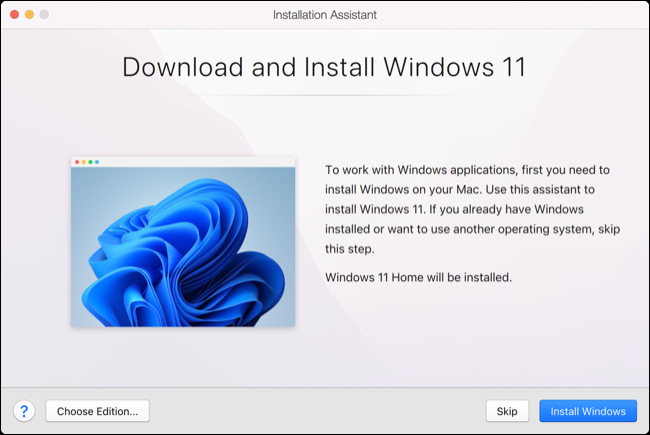650x435 pixels.
Task: Skip the Windows installation step
Action: (x=507, y=411)
